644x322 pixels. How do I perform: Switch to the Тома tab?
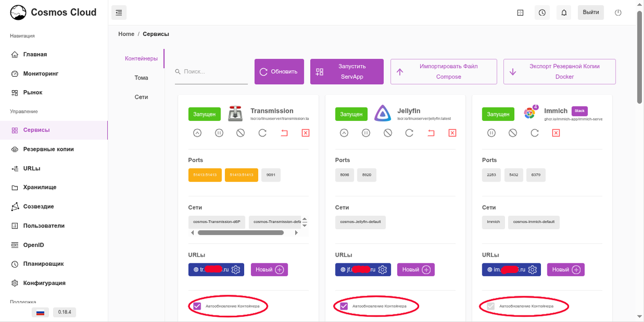coord(141,77)
